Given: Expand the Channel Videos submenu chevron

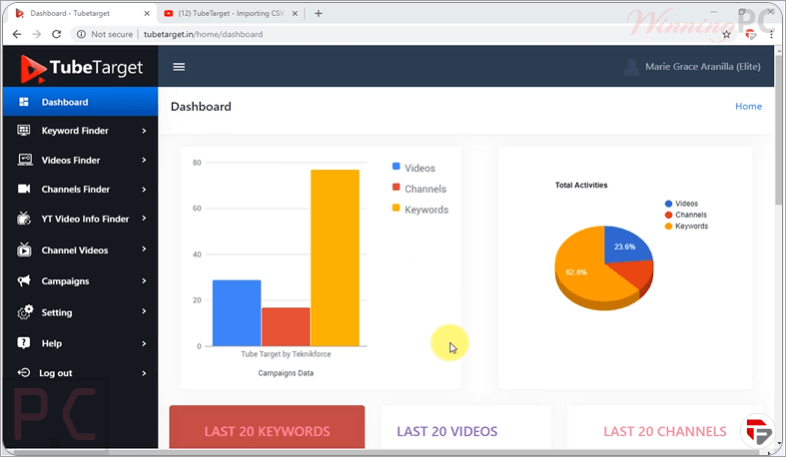Looking at the screenshot, I should [x=144, y=249].
